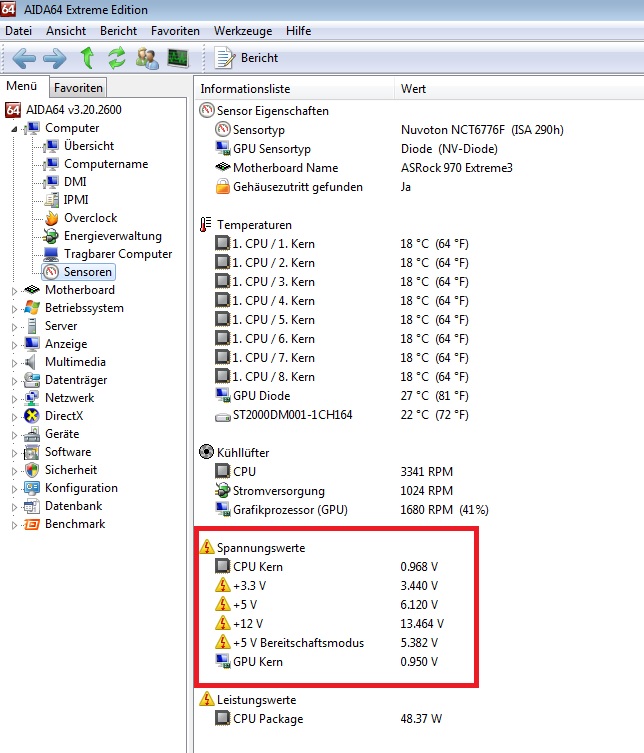Click the Spannungswerte warning icon
The image size is (644, 753).
207,547
